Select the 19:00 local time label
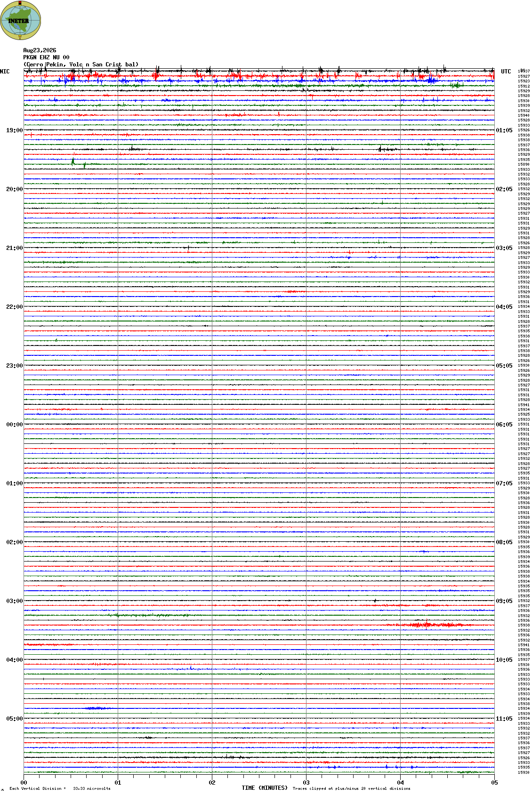This screenshot has height=795, width=532. click(14, 130)
